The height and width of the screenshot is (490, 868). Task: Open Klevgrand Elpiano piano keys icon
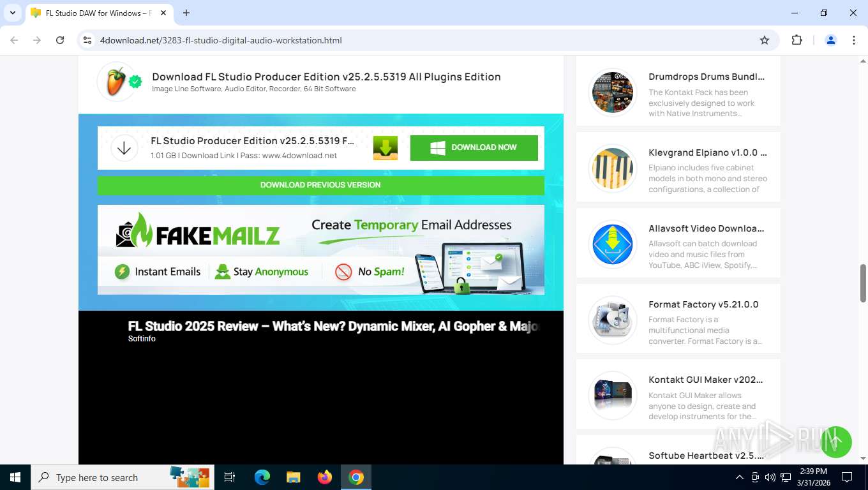[613, 168]
